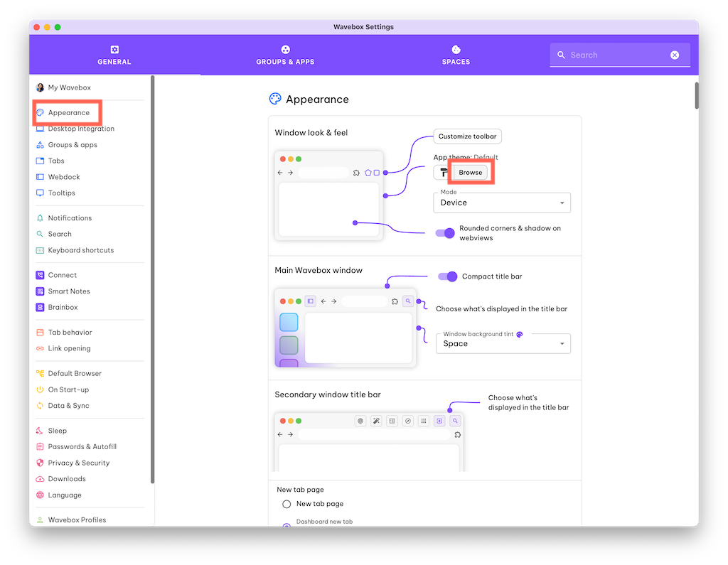Click the Window background tint info icon
Image resolution: width=728 pixels, height=565 pixels.
(520, 334)
